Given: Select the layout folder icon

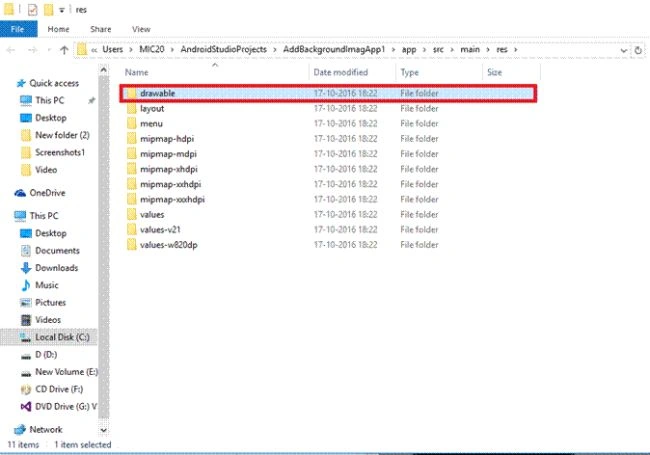Looking at the screenshot, I should (x=132, y=109).
